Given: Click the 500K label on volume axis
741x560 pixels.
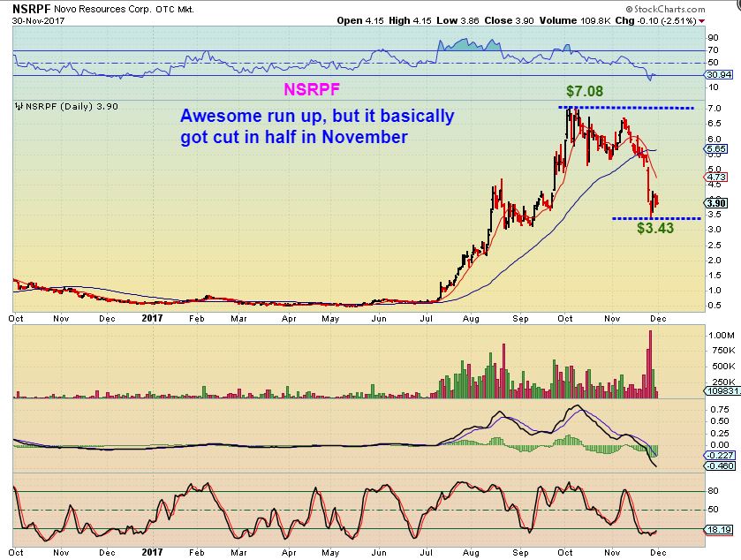Looking at the screenshot, I should point(722,367).
